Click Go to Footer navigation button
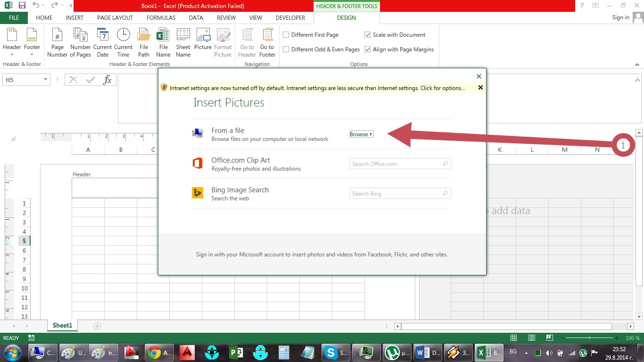The height and width of the screenshot is (362, 644). (x=267, y=43)
